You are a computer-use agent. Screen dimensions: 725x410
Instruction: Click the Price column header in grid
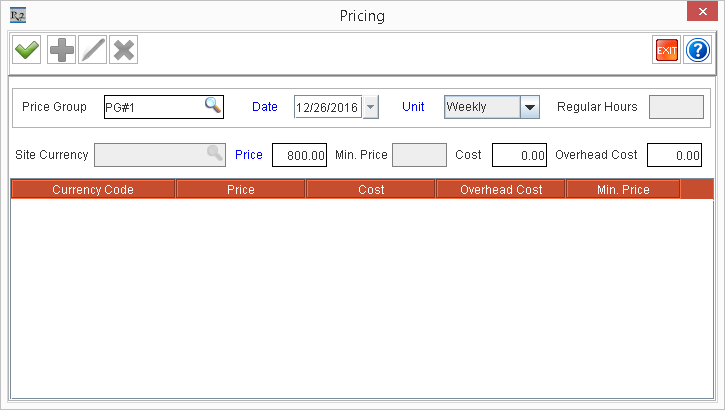(241, 189)
